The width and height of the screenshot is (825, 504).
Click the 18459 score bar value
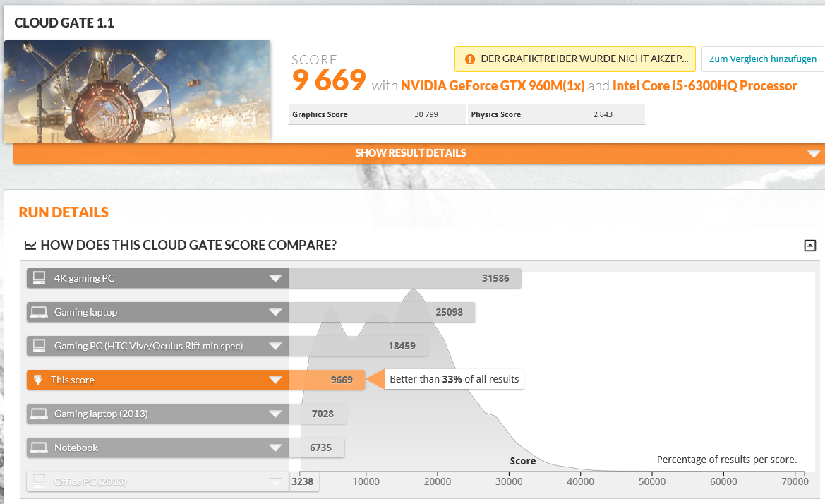[x=402, y=346]
